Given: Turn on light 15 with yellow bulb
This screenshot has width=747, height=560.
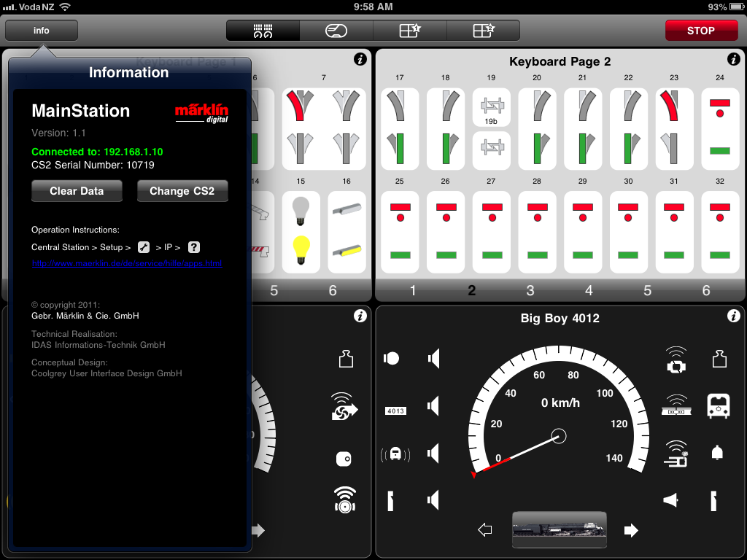Looking at the screenshot, I should point(301,250).
